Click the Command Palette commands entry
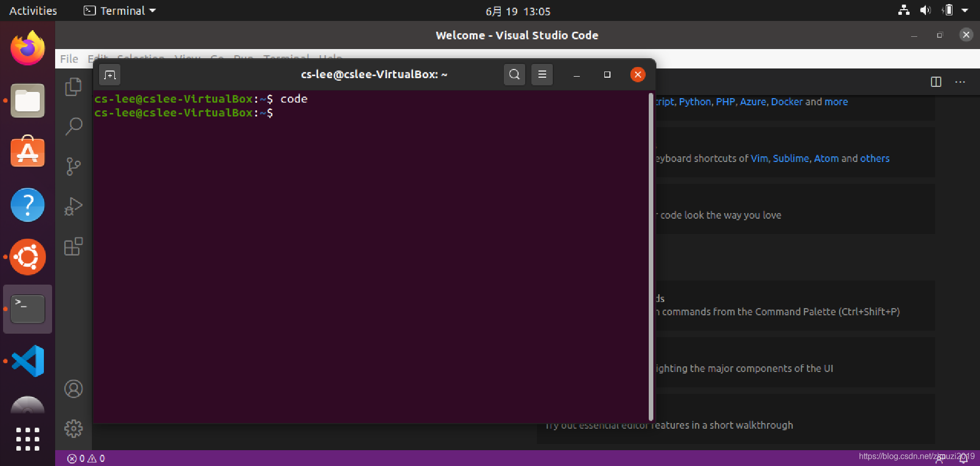980x466 pixels. point(795,306)
